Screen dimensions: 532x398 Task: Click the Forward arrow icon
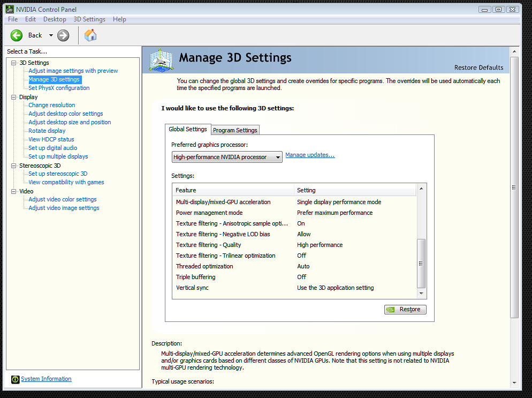(63, 35)
